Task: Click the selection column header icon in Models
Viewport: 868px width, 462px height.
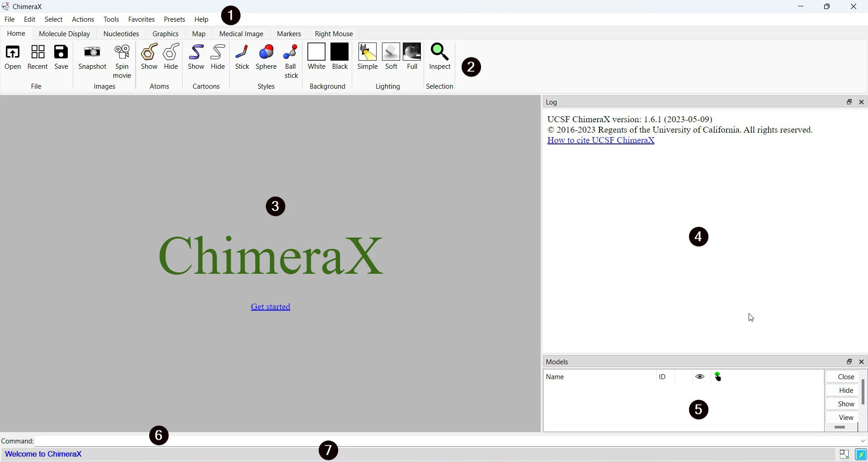Action: point(718,377)
